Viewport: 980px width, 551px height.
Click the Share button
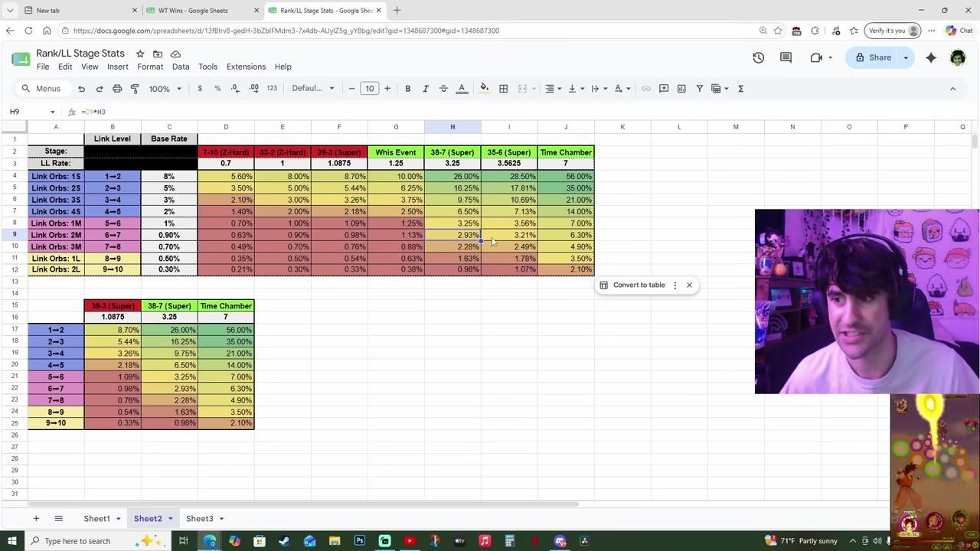873,57
